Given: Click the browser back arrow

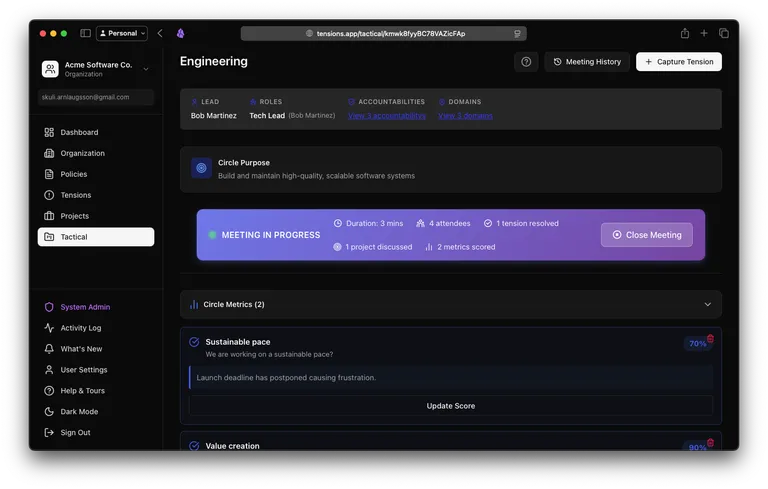Looking at the screenshot, I should (x=160, y=33).
